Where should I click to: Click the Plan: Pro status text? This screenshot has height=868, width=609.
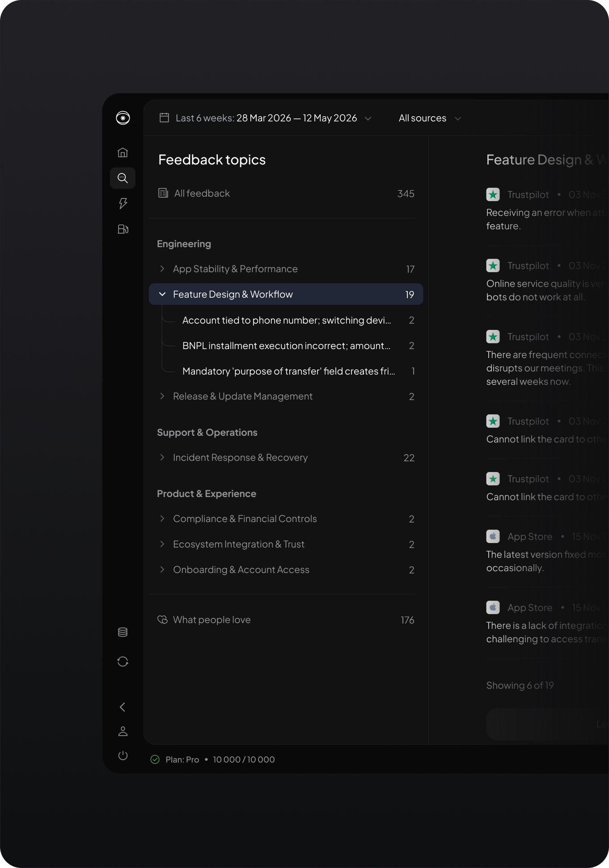click(182, 759)
